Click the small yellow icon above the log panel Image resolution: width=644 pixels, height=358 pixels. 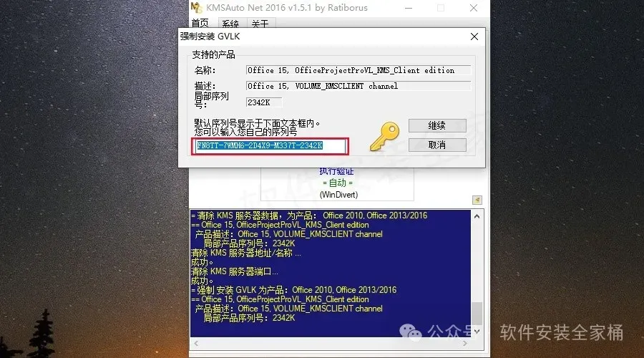pyautogui.click(x=477, y=200)
